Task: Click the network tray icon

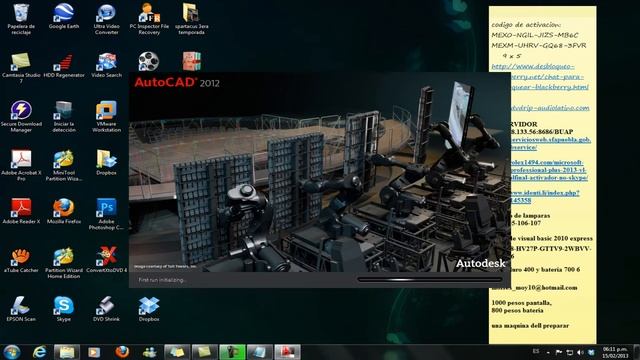Action: click(569, 352)
